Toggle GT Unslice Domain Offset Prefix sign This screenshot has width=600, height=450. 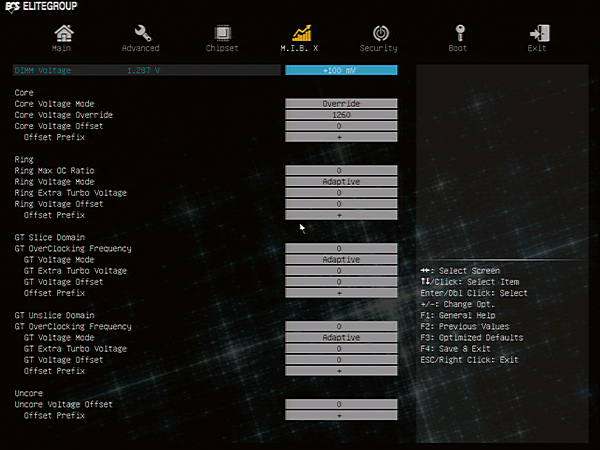pos(341,370)
